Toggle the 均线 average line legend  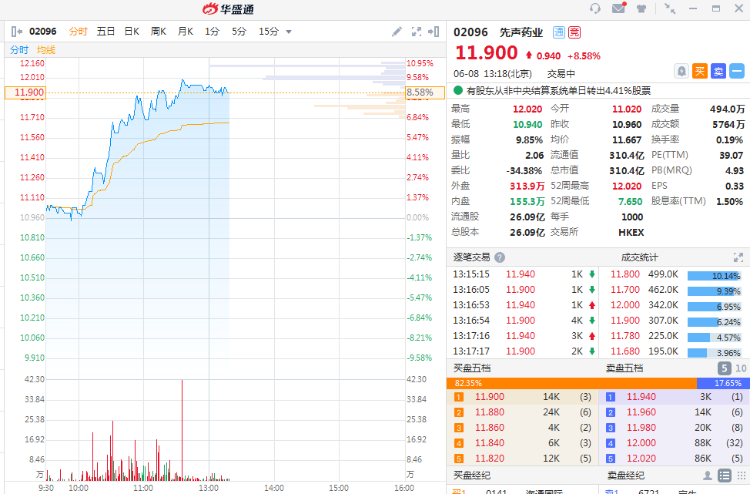click(x=46, y=50)
